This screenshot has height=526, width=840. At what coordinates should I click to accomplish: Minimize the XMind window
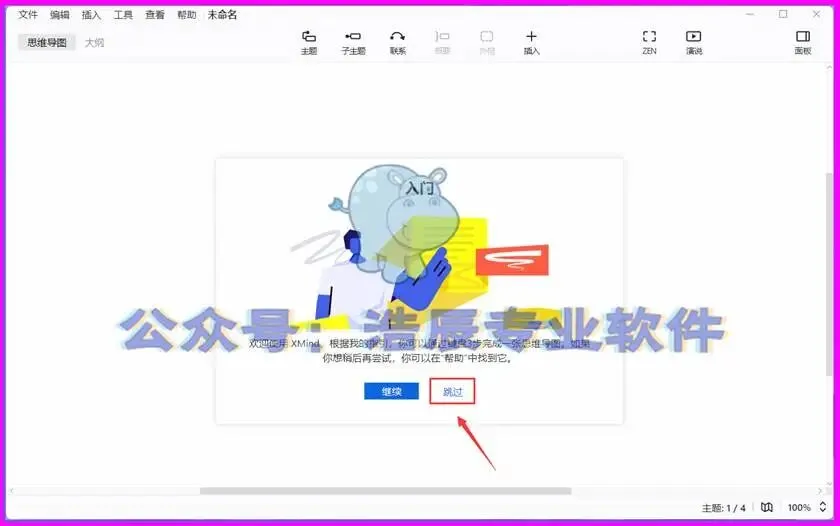pos(750,14)
